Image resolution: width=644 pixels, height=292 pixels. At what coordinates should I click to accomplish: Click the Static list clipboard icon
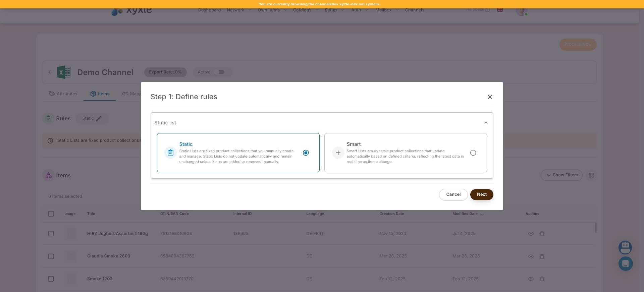(x=170, y=153)
